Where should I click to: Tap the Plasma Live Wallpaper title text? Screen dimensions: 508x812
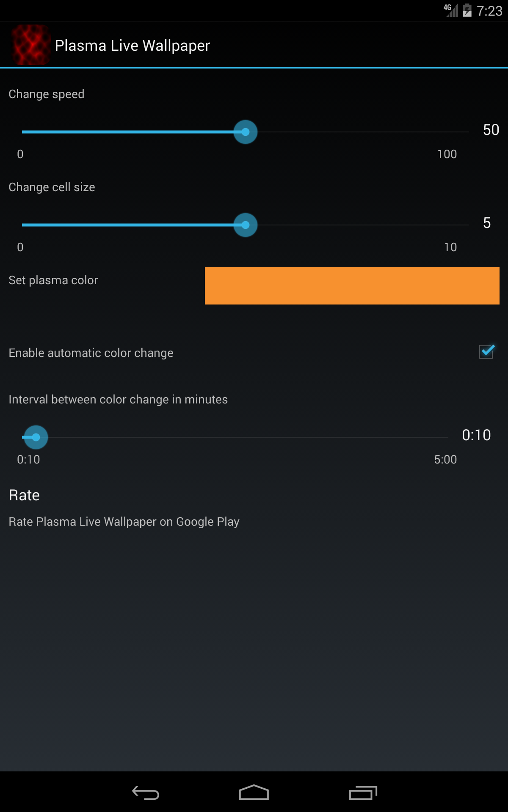click(x=133, y=45)
